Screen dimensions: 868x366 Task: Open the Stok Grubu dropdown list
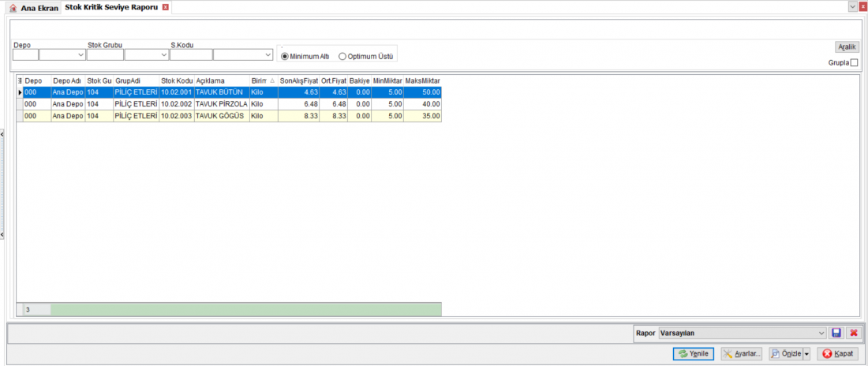click(x=164, y=54)
